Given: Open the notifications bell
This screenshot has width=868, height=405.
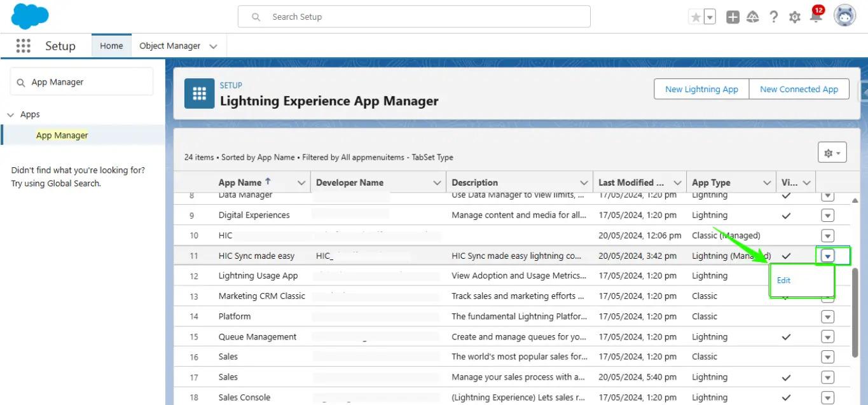Looking at the screenshot, I should [x=816, y=17].
